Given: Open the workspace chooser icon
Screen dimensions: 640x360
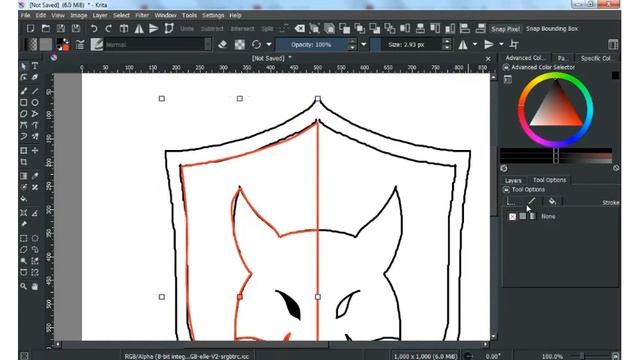Looking at the screenshot, I should tap(613, 44).
